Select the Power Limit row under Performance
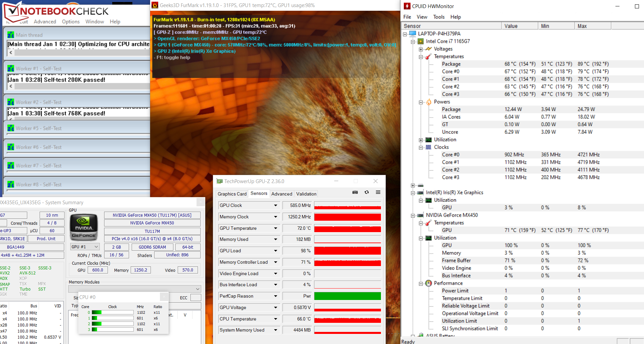Viewport: 644px width, 344px height. pyautogui.click(x=522, y=291)
